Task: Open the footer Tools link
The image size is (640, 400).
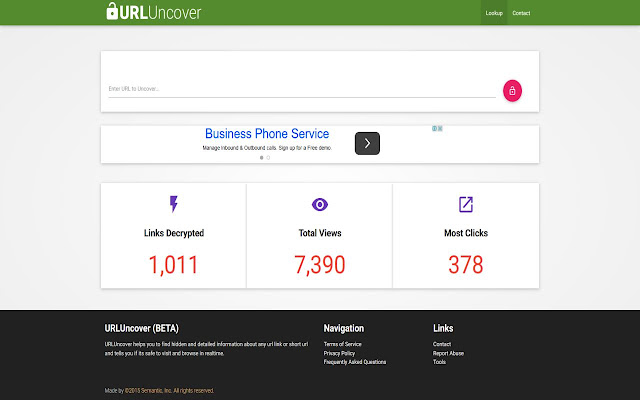Action: coord(439,362)
